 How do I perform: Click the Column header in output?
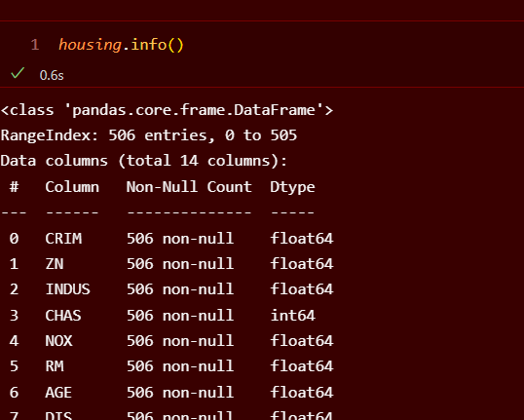72,187
